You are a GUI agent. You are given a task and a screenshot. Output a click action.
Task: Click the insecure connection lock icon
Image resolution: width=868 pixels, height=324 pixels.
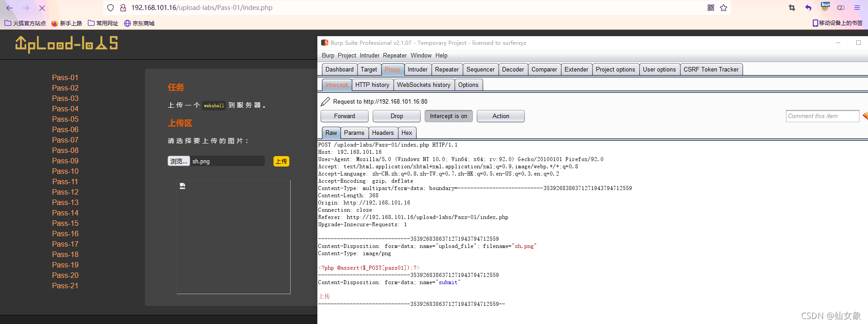(x=123, y=8)
